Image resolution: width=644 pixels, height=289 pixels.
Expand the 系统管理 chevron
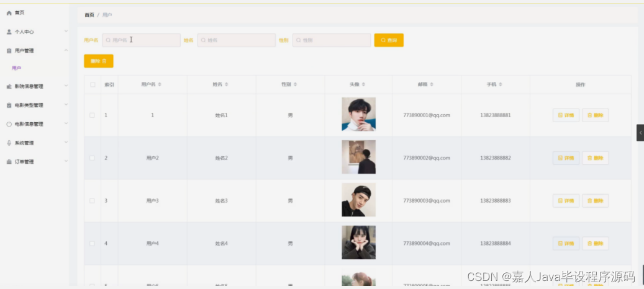66,143
